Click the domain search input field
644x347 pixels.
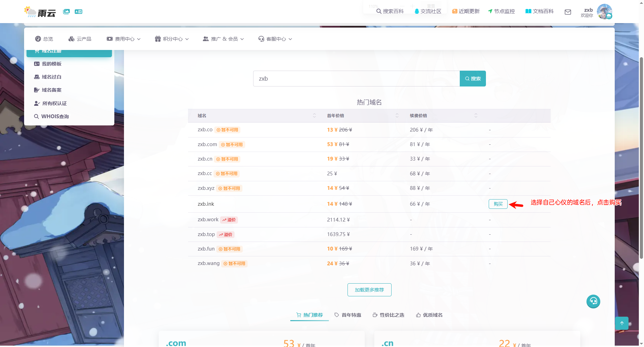[356, 79]
